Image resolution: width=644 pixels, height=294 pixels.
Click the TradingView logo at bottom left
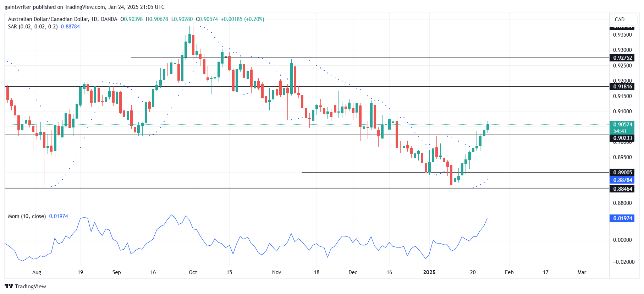pyautogui.click(x=25, y=286)
